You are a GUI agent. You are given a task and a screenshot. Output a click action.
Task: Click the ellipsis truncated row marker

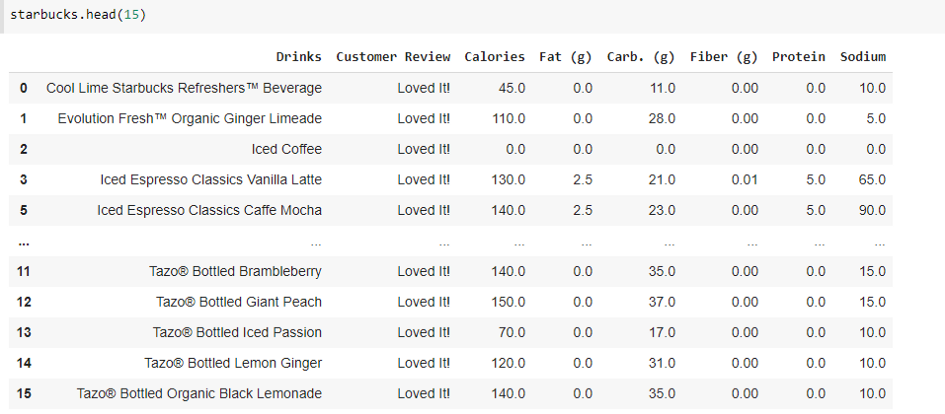[24, 243]
